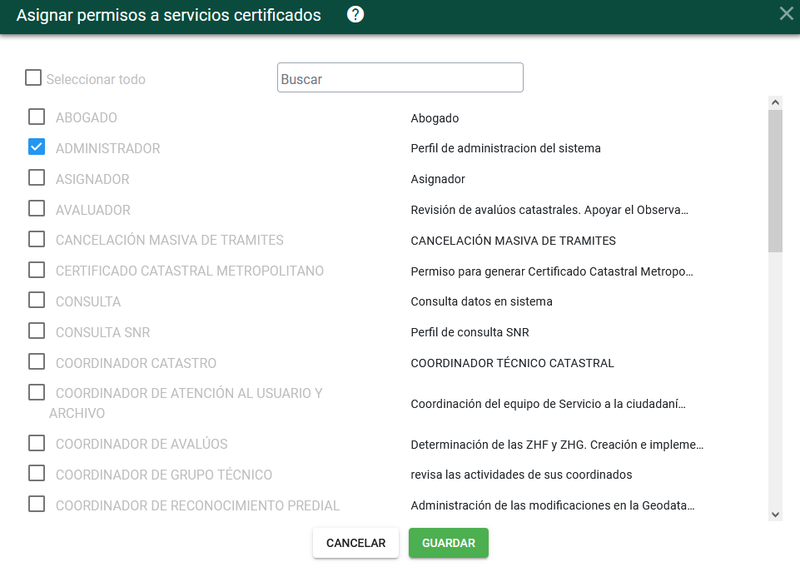The height and width of the screenshot is (572, 800).
Task: Check the Seleccionar todo checkbox
Action: click(33, 78)
